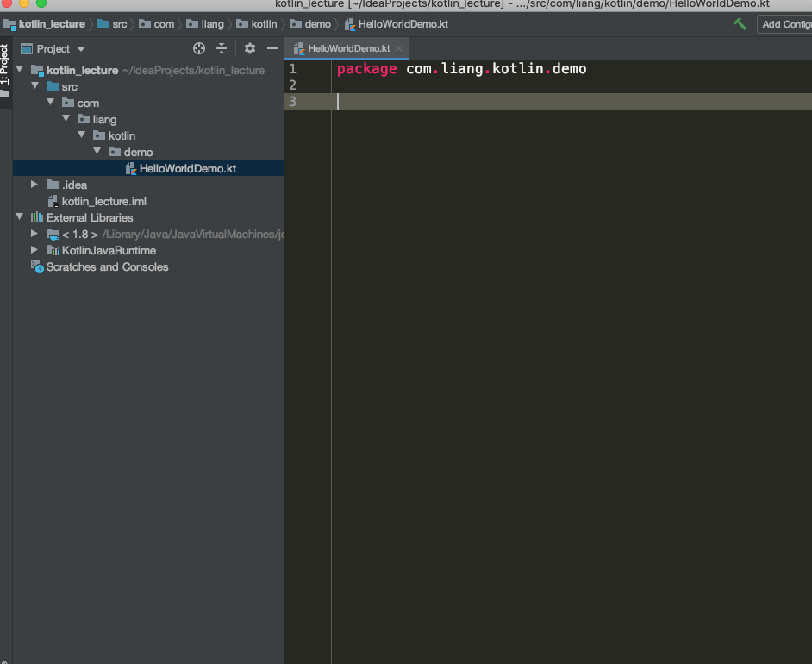Collapse the kotlin package arrow
The height and width of the screenshot is (664, 812).
coord(82,135)
